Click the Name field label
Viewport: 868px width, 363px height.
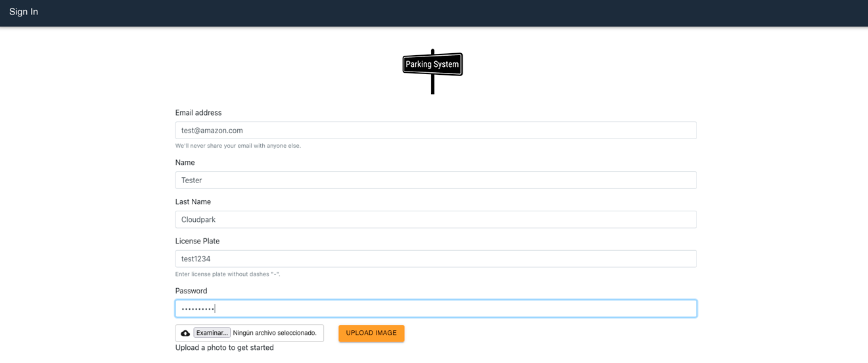point(185,163)
